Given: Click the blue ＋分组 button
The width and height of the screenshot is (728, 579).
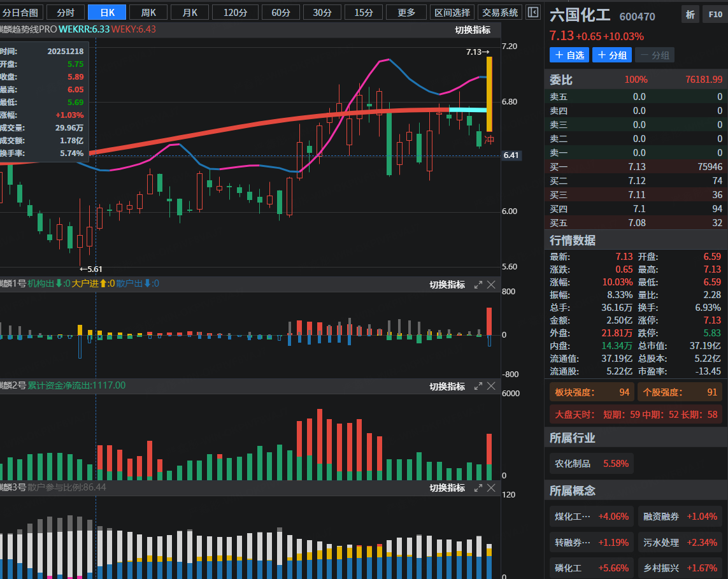Looking at the screenshot, I should click(611, 55).
